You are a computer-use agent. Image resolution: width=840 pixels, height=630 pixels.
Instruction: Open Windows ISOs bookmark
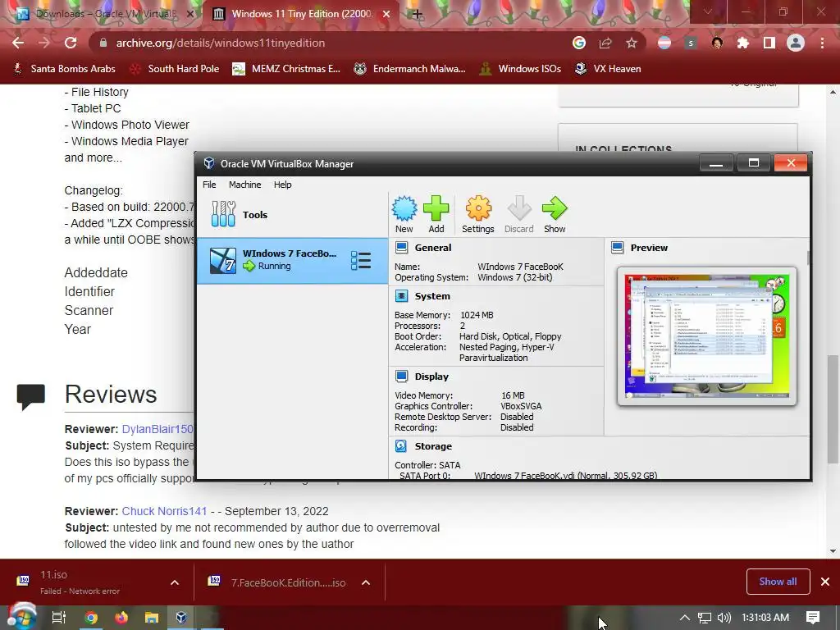pyautogui.click(x=520, y=69)
